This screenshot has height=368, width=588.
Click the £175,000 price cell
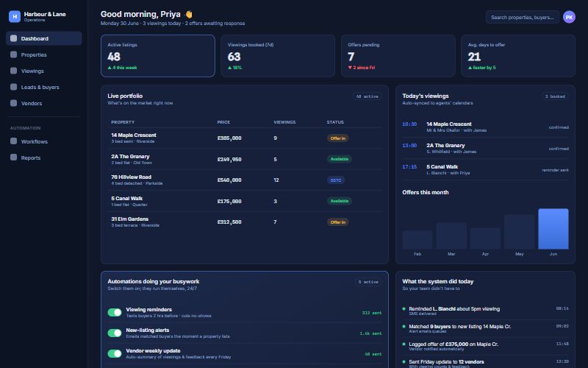(229, 201)
